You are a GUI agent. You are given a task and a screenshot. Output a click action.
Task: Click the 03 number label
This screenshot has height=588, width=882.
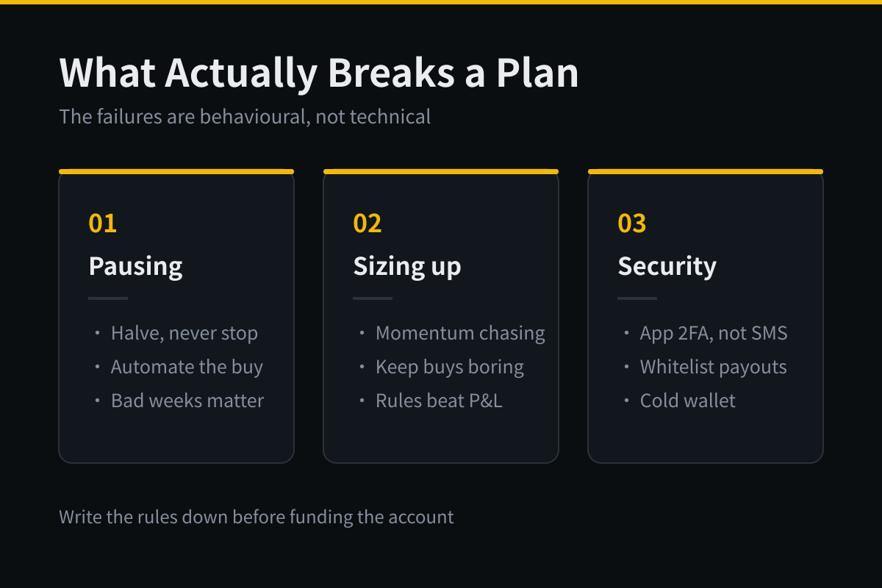coord(632,223)
